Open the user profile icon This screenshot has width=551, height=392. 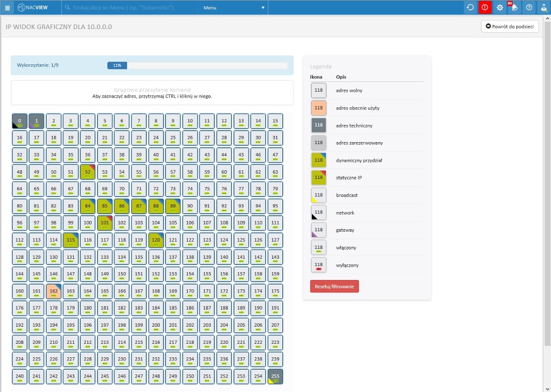(x=543, y=7)
